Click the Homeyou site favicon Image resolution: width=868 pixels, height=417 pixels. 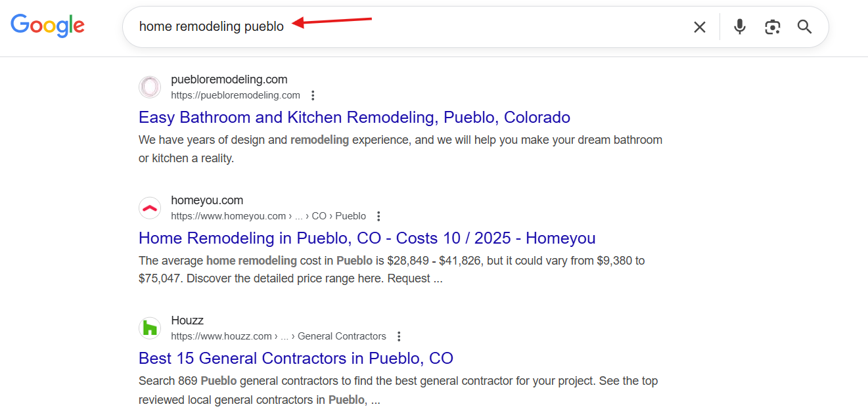click(x=150, y=208)
